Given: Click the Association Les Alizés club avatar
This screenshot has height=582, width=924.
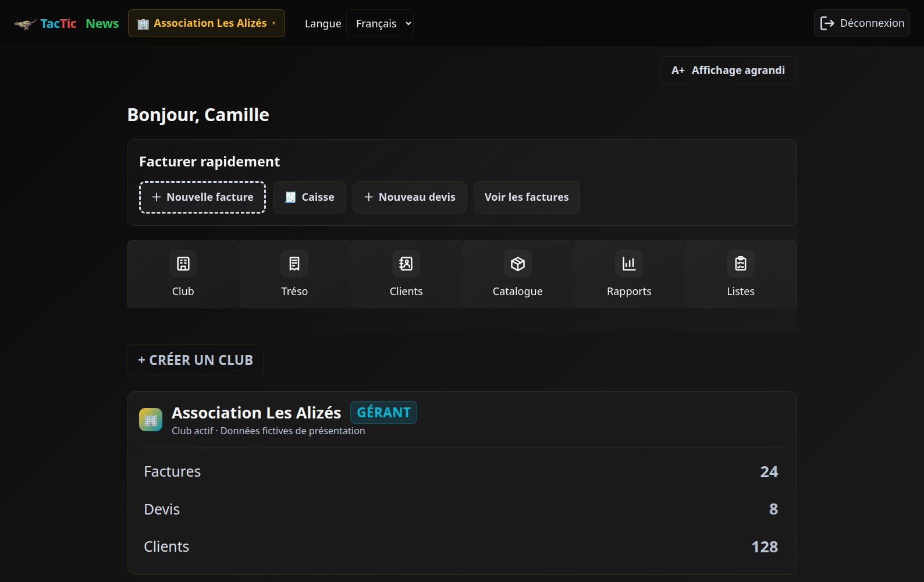Looking at the screenshot, I should click(151, 420).
